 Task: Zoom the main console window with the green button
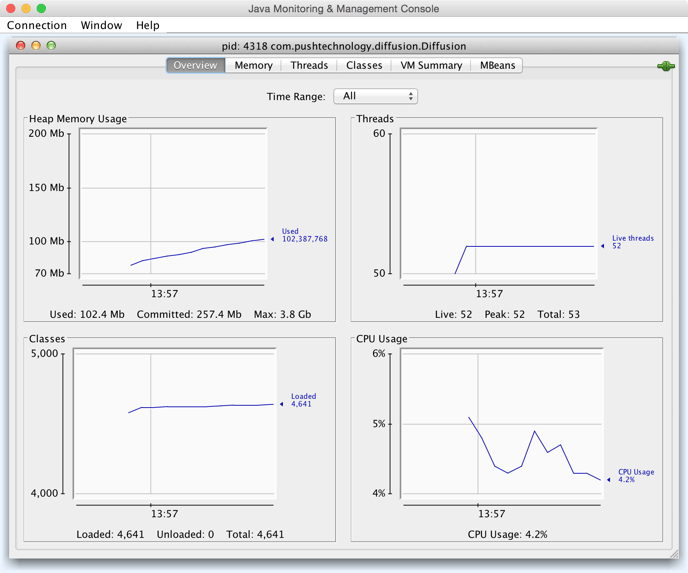(41, 8)
